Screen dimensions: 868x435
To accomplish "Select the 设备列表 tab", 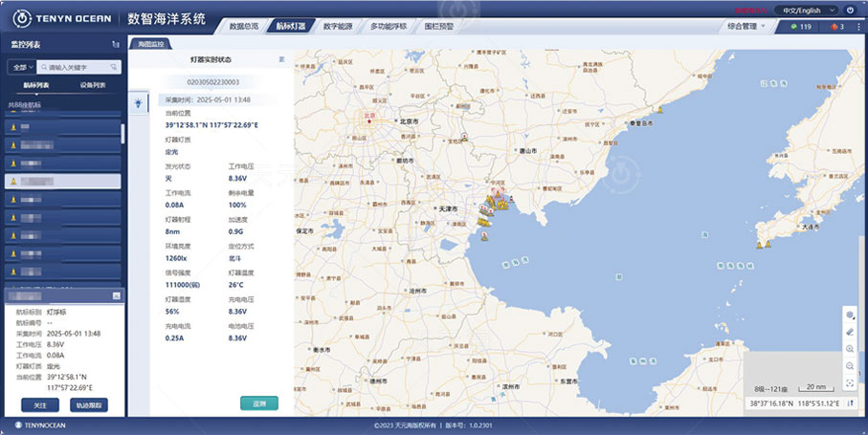I will 93,86.
